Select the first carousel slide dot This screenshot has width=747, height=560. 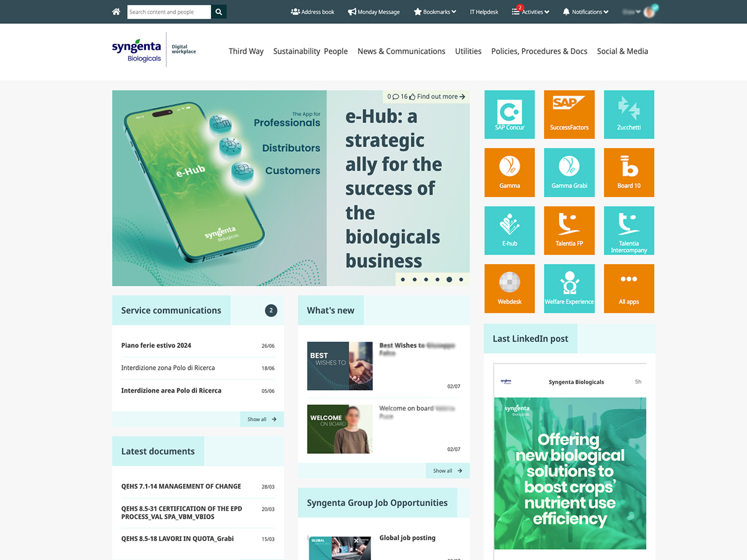coord(402,280)
